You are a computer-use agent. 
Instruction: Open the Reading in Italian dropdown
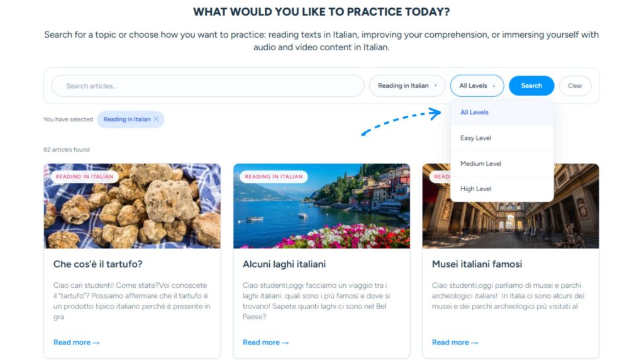tap(407, 85)
